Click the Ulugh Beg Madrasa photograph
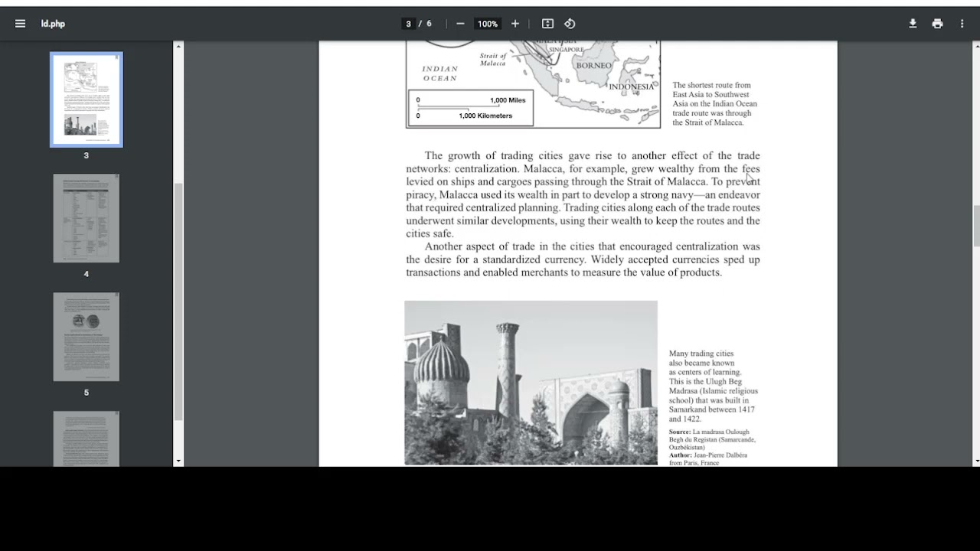This screenshot has height=551, width=980. [531, 383]
